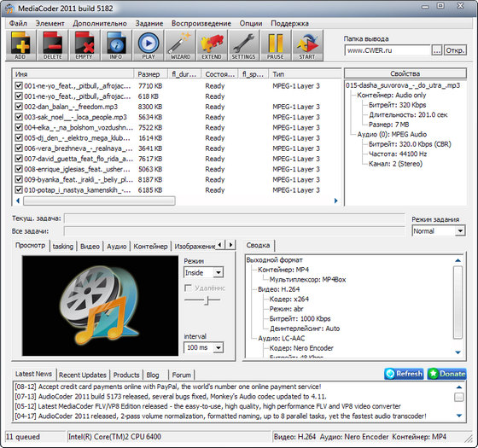This screenshot has height=448, width=478.
Task: Click the Refresh news button
Action: [404, 374]
